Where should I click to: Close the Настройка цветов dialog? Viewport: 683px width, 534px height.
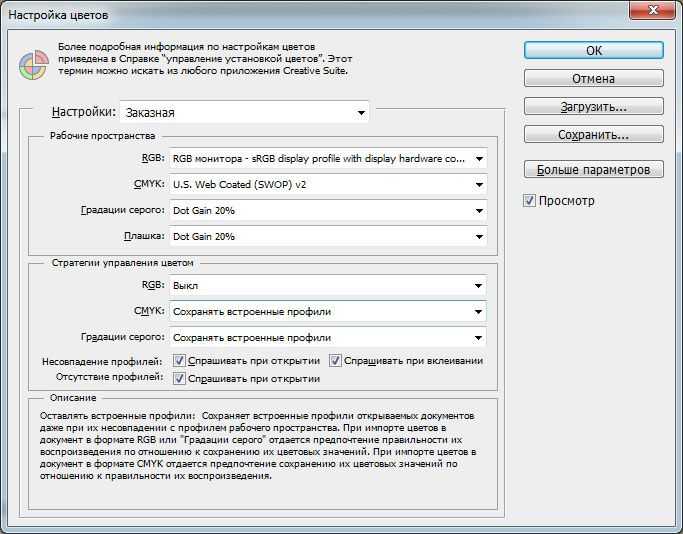tap(652, 10)
